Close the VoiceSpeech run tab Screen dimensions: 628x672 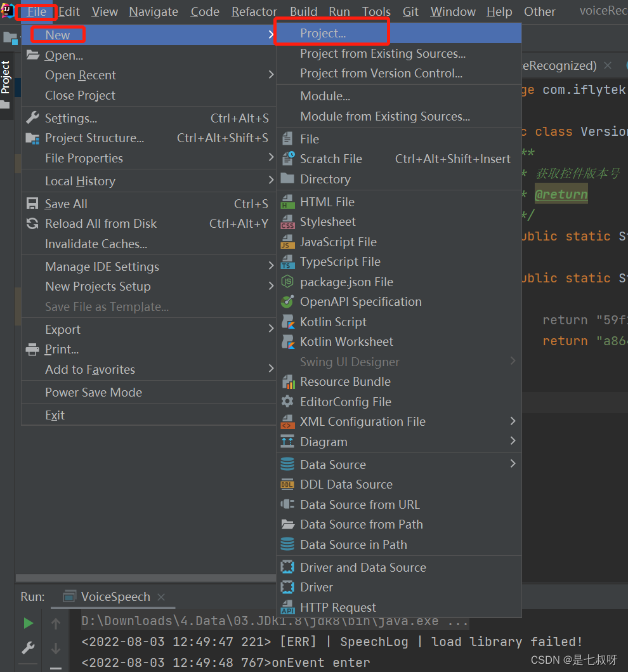pyautogui.click(x=161, y=597)
